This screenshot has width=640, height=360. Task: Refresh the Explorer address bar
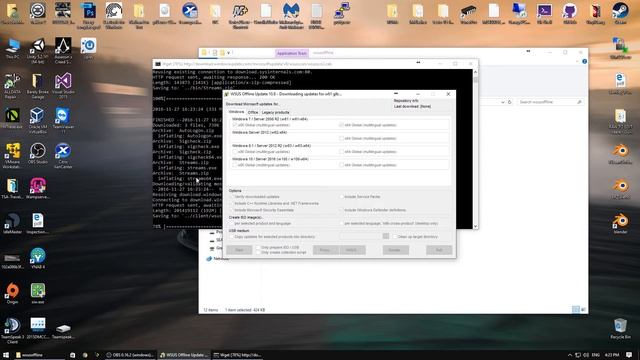point(509,102)
